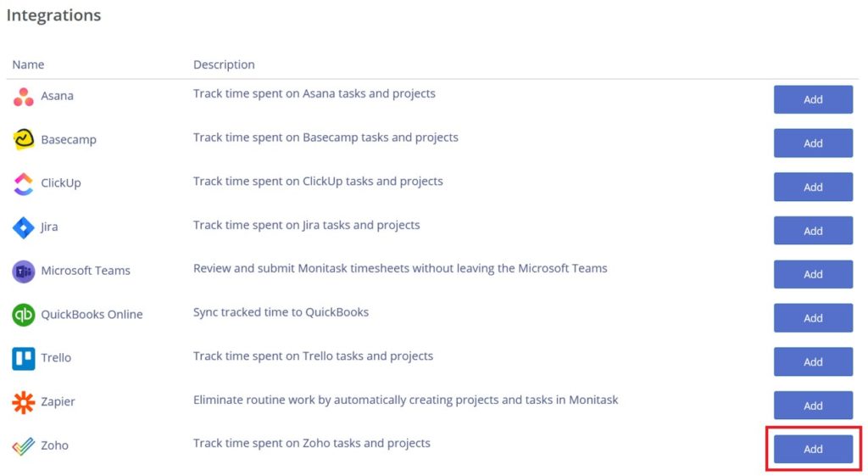Image resolution: width=868 pixels, height=476 pixels.
Task: Click the Zapier logo icon
Action: pyautogui.click(x=24, y=402)
